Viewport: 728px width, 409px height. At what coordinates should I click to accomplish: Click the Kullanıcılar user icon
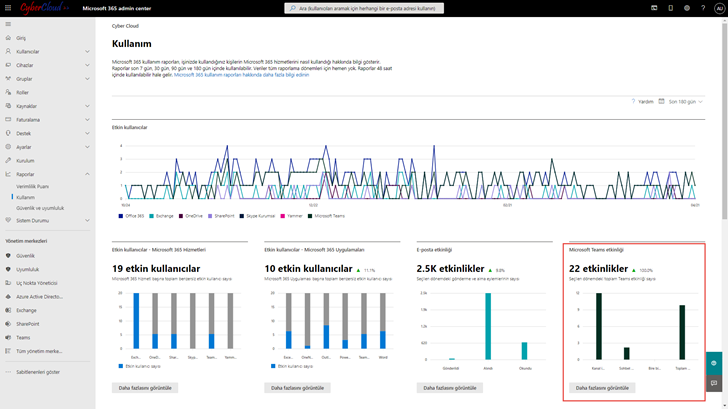(x=8, y=52)
